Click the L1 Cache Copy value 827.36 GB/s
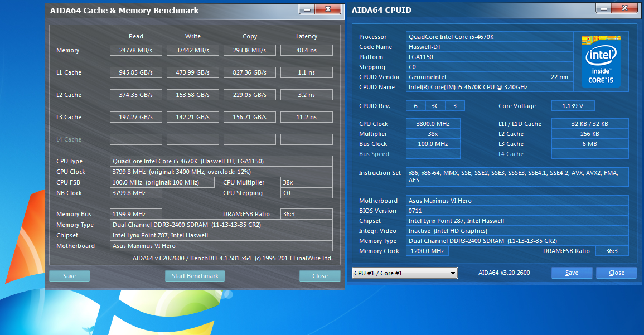The height and width of the screenshot is (335, 644). point(249,72)
